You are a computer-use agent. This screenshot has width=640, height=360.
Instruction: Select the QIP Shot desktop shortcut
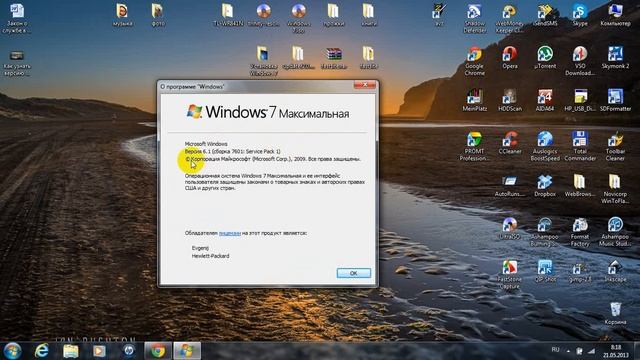[545, 271]
